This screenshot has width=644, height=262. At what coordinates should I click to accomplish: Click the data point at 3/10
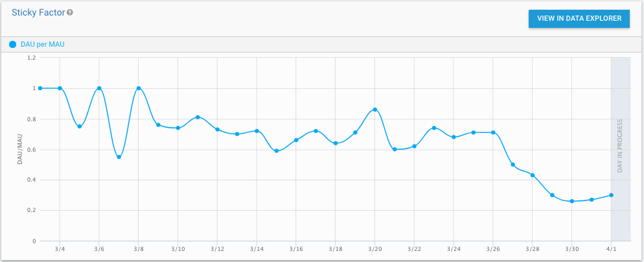coord(178,128)
